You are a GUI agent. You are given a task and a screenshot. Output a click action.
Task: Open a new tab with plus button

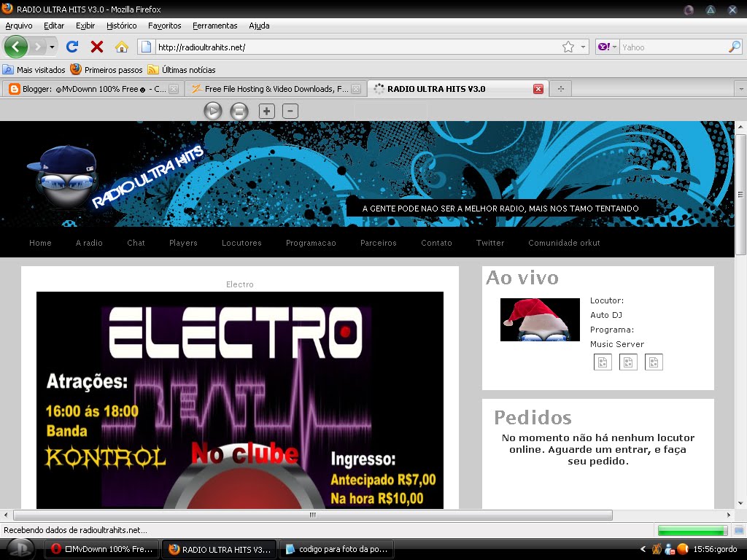[561, 89]
